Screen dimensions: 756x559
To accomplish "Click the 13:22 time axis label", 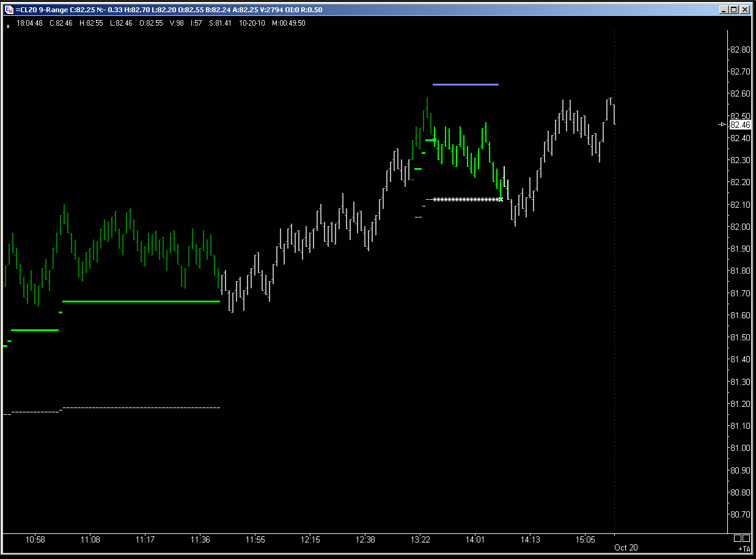I will [x=420, y=540].
